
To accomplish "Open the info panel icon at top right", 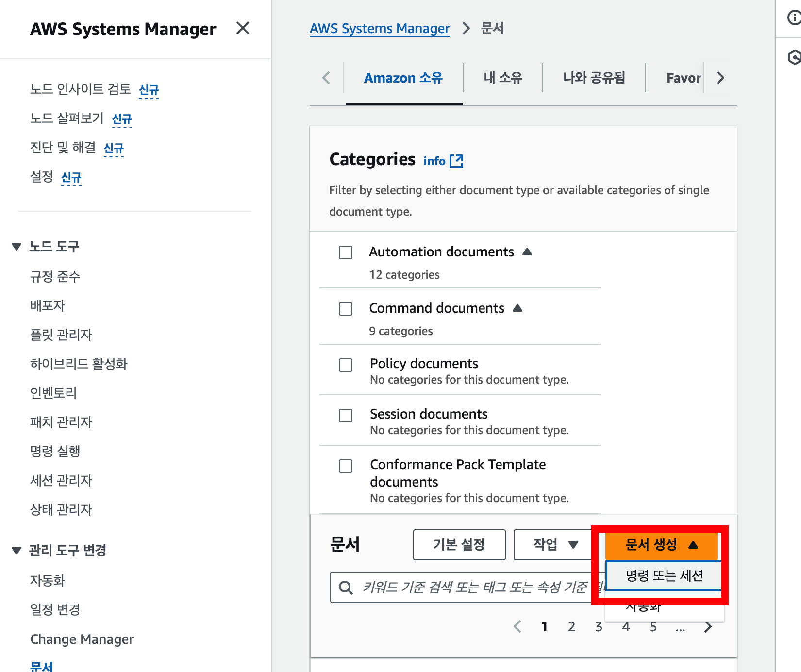I will tap(794, 18).
